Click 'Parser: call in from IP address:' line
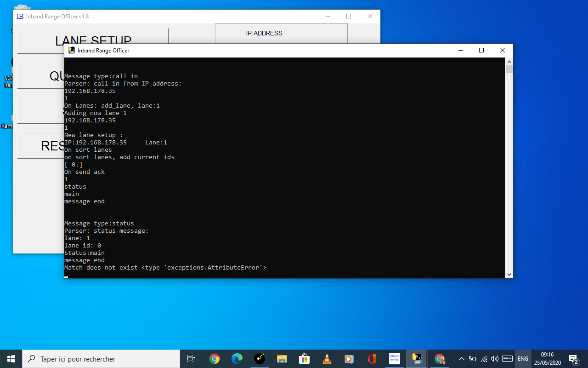Viewport: 588px width, 368px height. pyautogui.click(x=123, y=84)
